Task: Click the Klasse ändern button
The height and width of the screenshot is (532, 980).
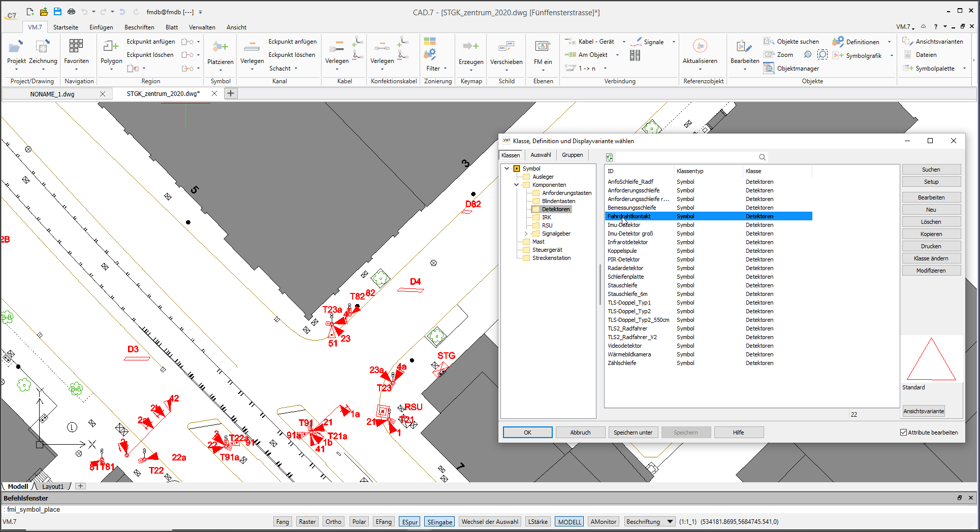Action: tap(931, 258)
